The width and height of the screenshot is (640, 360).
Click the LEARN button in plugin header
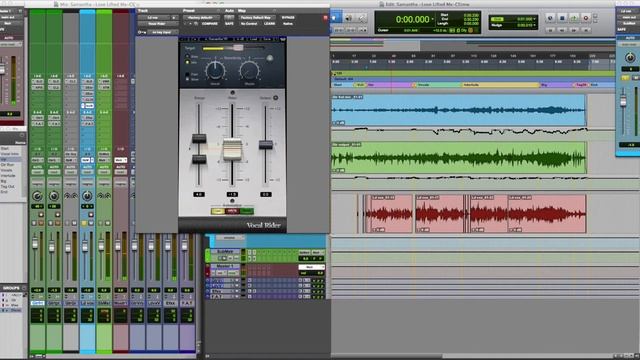(x=269, y=24)
